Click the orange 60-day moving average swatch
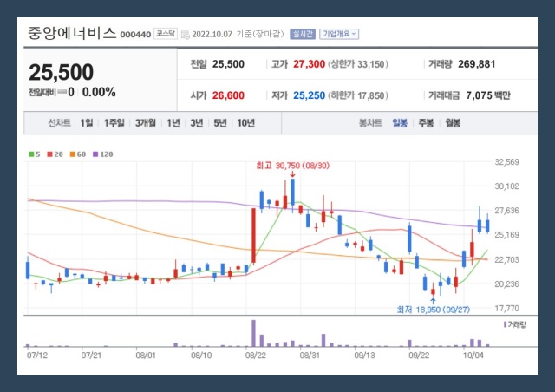This screenshot has width=555, height=392. point(73,154)
